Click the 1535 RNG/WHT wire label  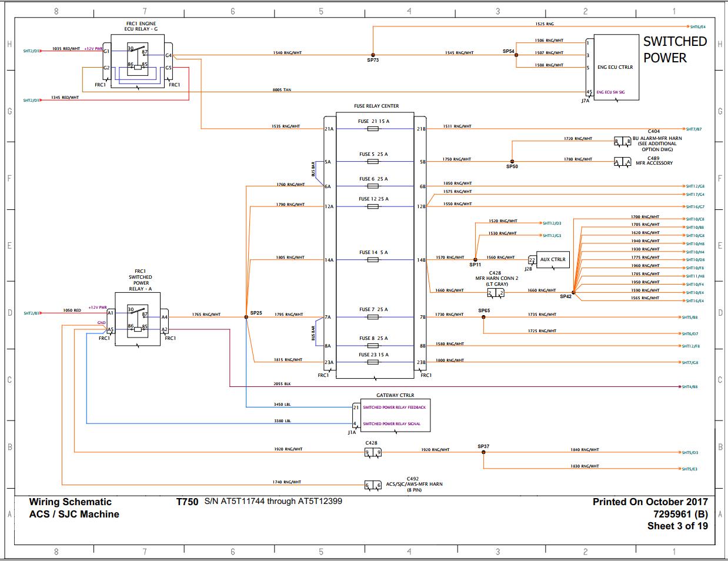(286, 126)
